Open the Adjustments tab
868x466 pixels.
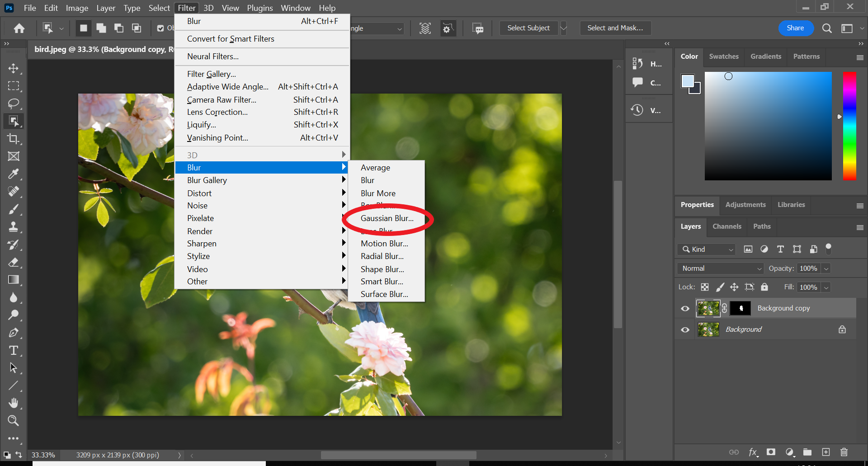(745, 205)
